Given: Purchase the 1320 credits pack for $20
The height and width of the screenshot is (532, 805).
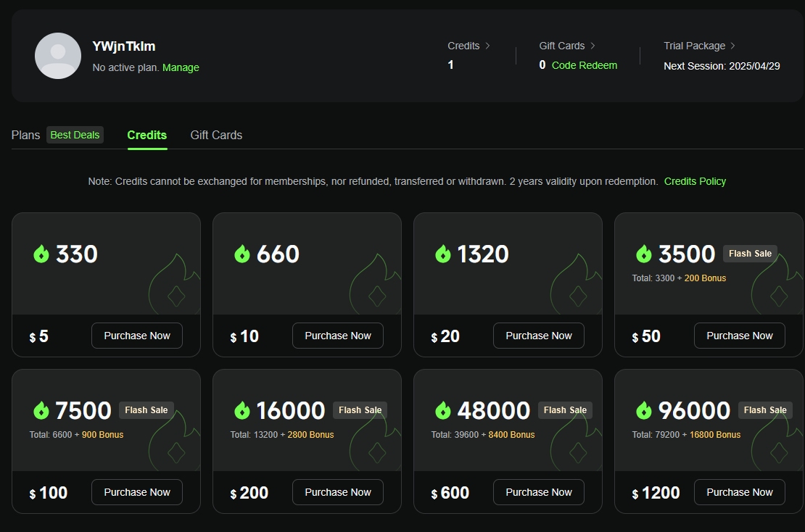Looking at the screenshot, I should [539, 336].
